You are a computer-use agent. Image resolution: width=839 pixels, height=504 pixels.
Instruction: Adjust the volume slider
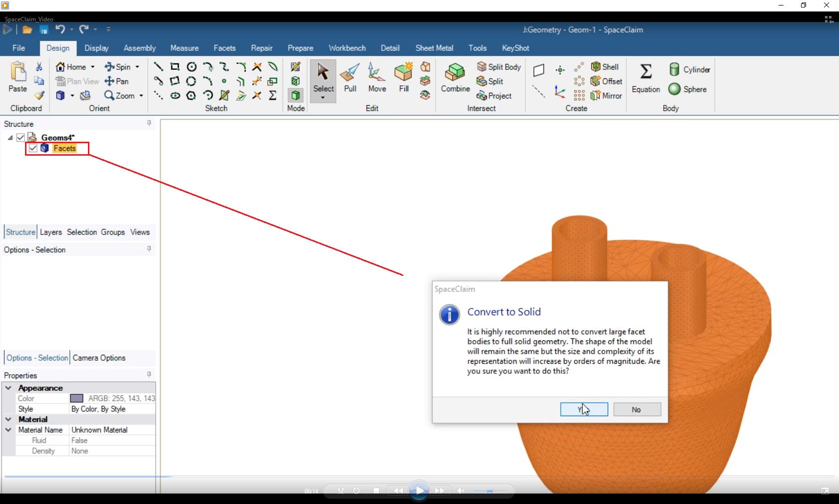point(490,491)
